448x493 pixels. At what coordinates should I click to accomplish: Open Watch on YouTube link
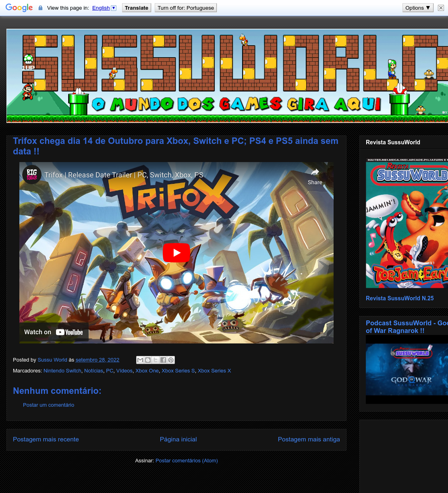[x=54, y=332]
